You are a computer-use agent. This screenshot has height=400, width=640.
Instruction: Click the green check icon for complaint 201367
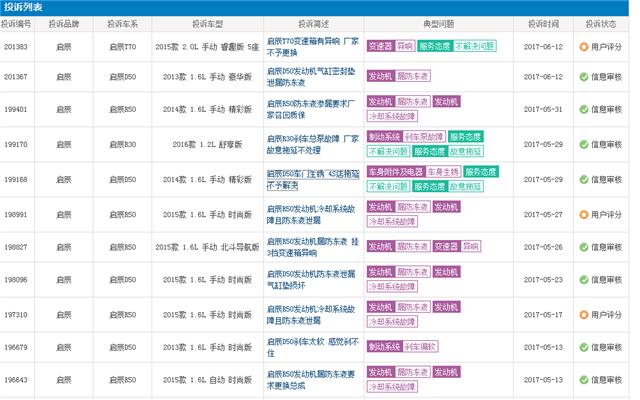pos(584,76)
